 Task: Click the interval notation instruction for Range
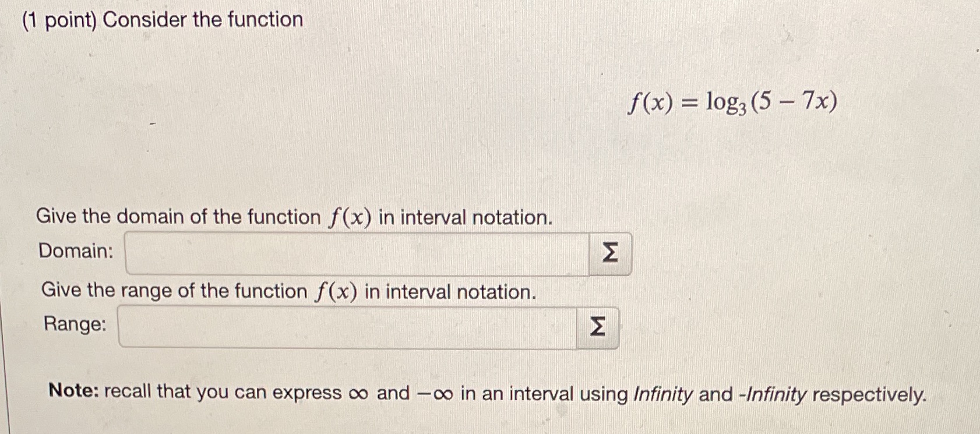(x=288, y=291)
